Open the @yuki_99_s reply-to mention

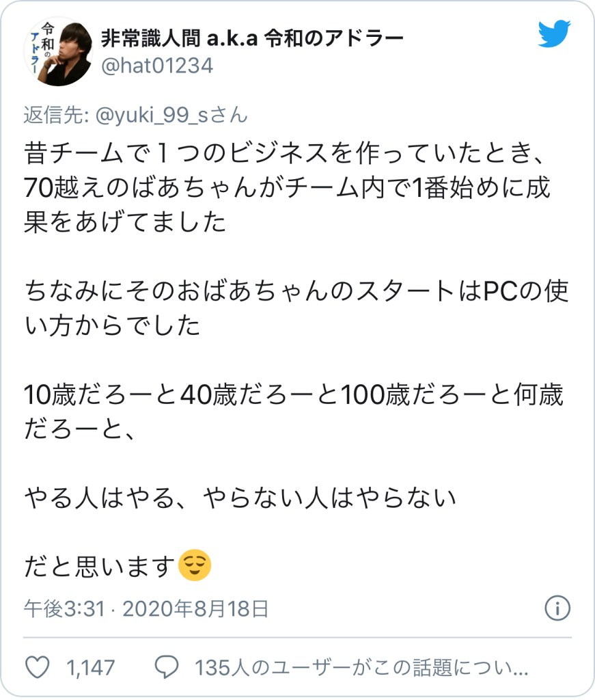tap(171, 115)
